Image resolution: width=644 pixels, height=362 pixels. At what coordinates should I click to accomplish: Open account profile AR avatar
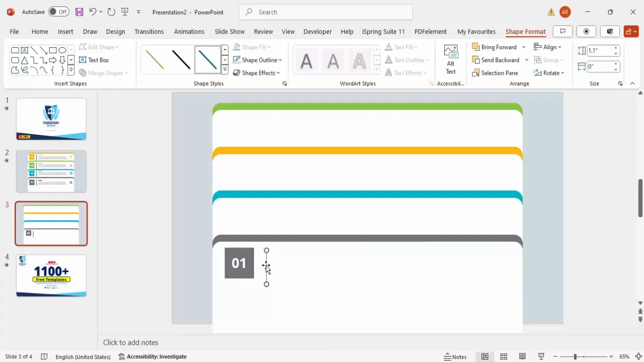(x=565, y=12)
